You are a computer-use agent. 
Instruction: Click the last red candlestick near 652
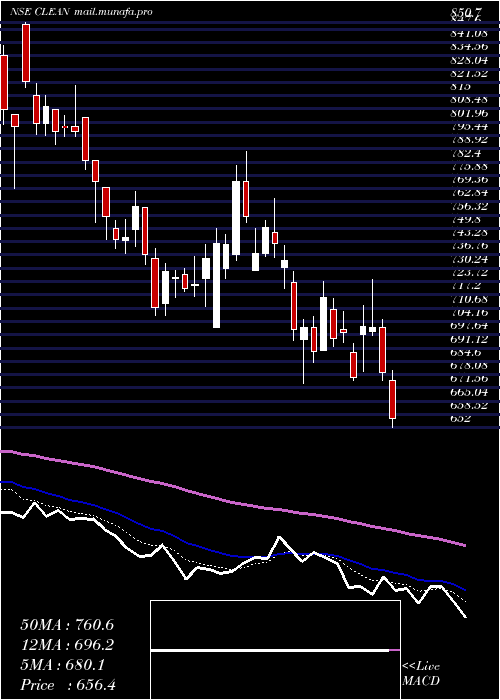coord(393,399)
